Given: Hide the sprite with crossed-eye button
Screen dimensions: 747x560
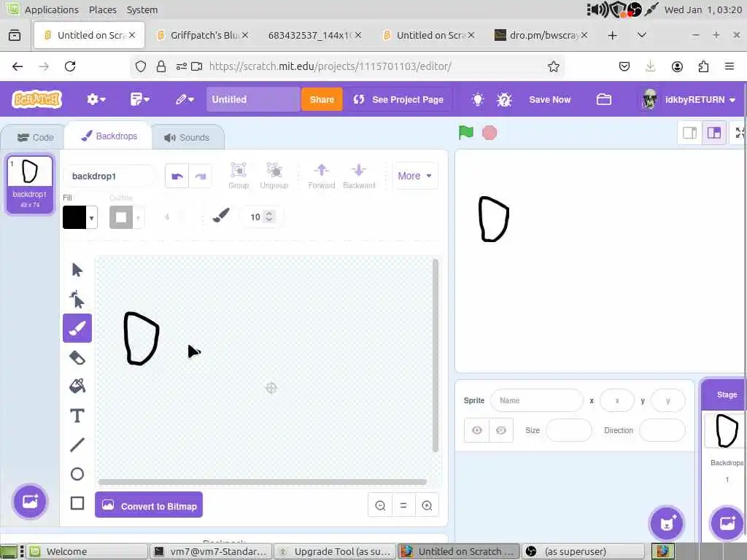Looking at the screenshot, I should (x=501, y=430).
